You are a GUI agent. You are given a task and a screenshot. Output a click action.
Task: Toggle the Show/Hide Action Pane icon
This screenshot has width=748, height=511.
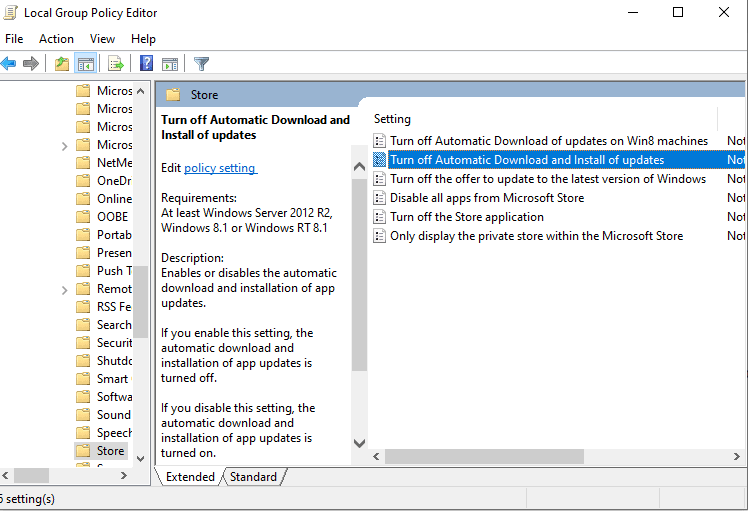[x=170, y=63]
